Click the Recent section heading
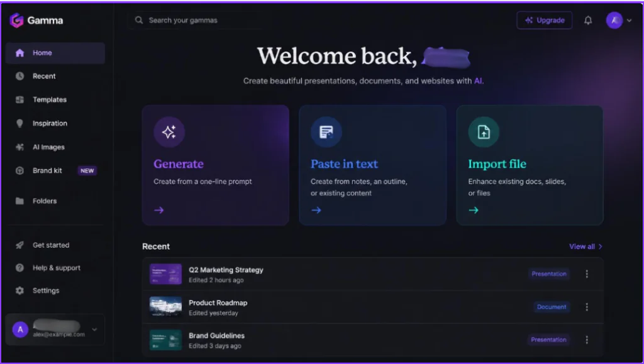Screen dimensions: 644x364 pos(156,246)
